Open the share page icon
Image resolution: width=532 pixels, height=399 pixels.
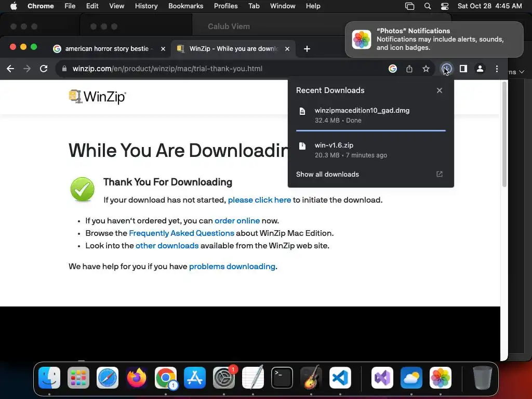click(409, 69)
